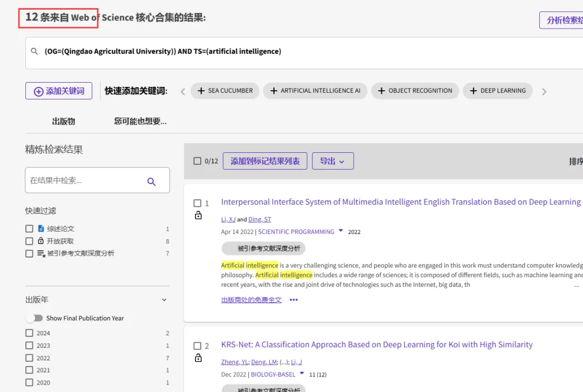Open the KRS-Net article title
This screenshot has width=583, height=392.
(377, 344)
